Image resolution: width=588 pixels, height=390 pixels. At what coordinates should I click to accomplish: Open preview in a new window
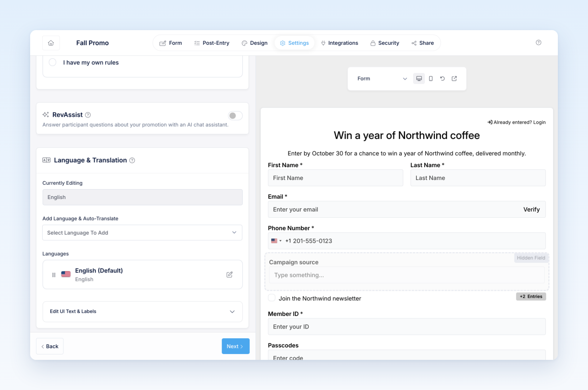(x=454, y=79)
